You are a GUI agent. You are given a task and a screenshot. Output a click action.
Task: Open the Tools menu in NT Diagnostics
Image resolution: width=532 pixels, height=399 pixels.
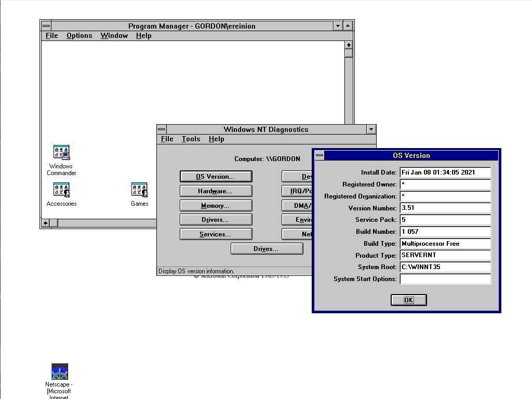click(x=191, y=139)
